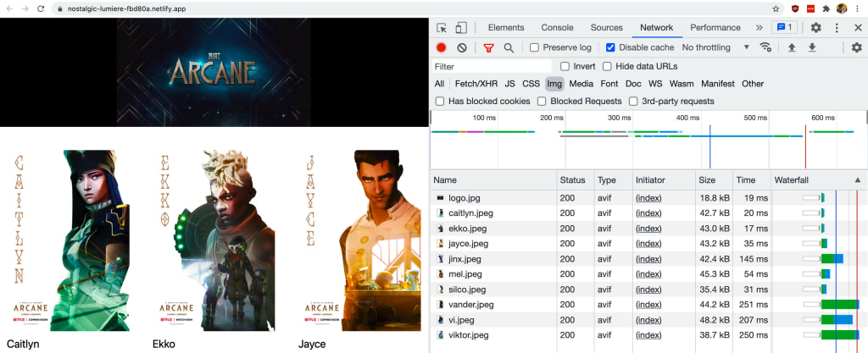
Task: Click the network Filter text field
Action: [x=492, y=67]
